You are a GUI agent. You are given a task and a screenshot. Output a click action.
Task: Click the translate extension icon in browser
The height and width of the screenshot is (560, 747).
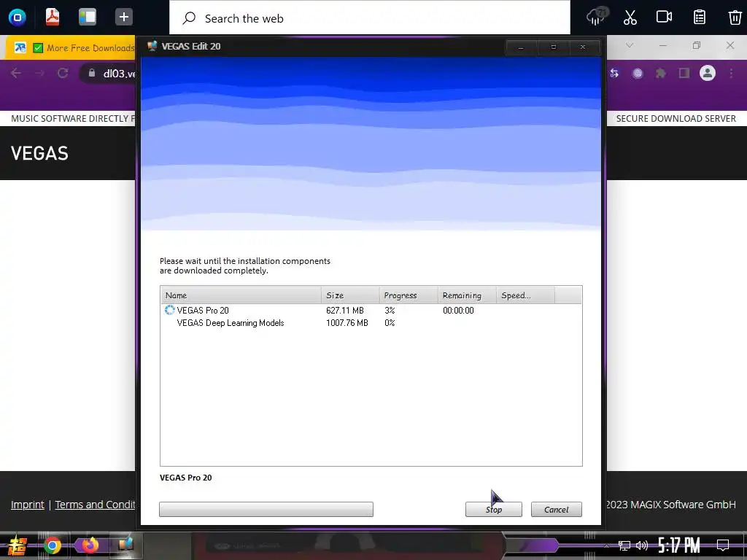pyautogui.click(x=614, y=74)
